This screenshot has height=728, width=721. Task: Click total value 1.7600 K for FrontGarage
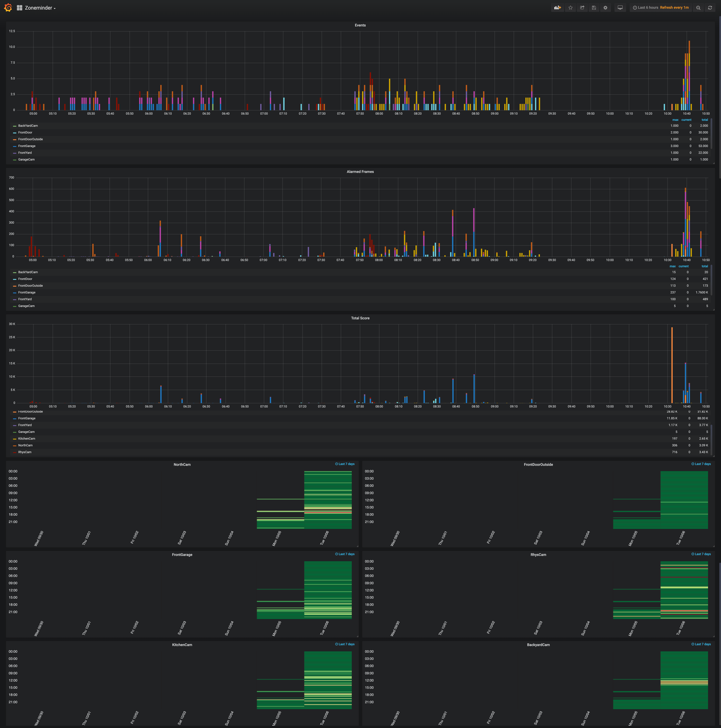click(702, 293)
